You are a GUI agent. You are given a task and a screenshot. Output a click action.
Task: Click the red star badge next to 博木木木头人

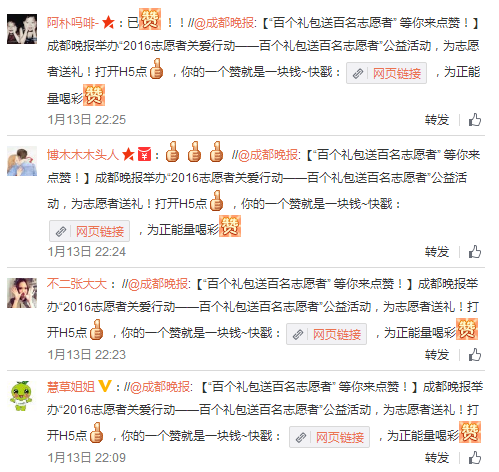pyautogui.click(x=128, y=155)
